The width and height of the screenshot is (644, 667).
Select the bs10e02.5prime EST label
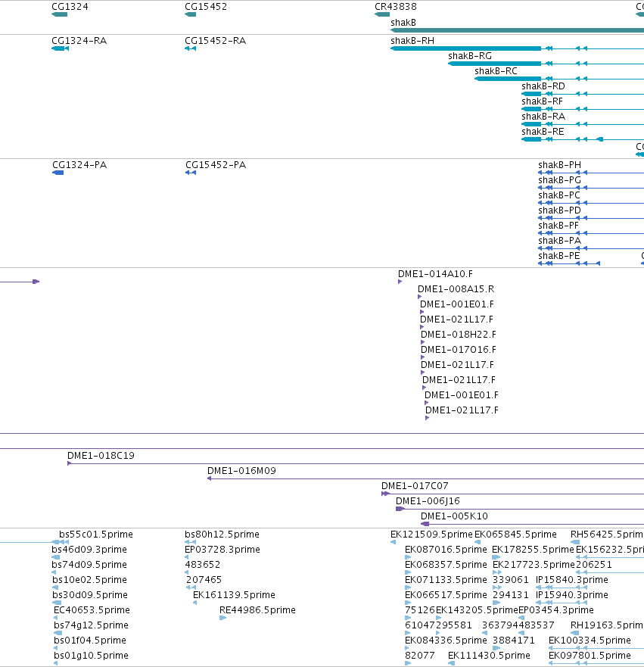pyautogui.click(x=90, y=580)
